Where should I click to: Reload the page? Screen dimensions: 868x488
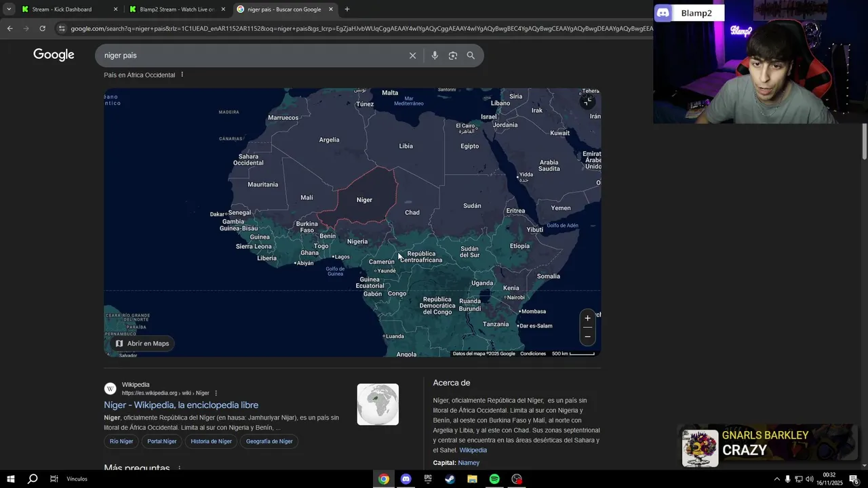click(x=42, y=28)
